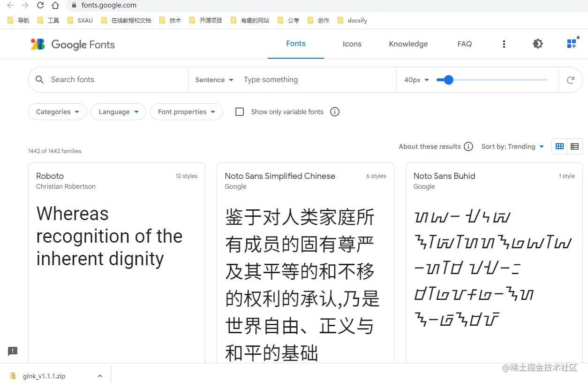
Task: Open downloaded glnk_v1.1.1.zip file
Action: pos(44,376)
